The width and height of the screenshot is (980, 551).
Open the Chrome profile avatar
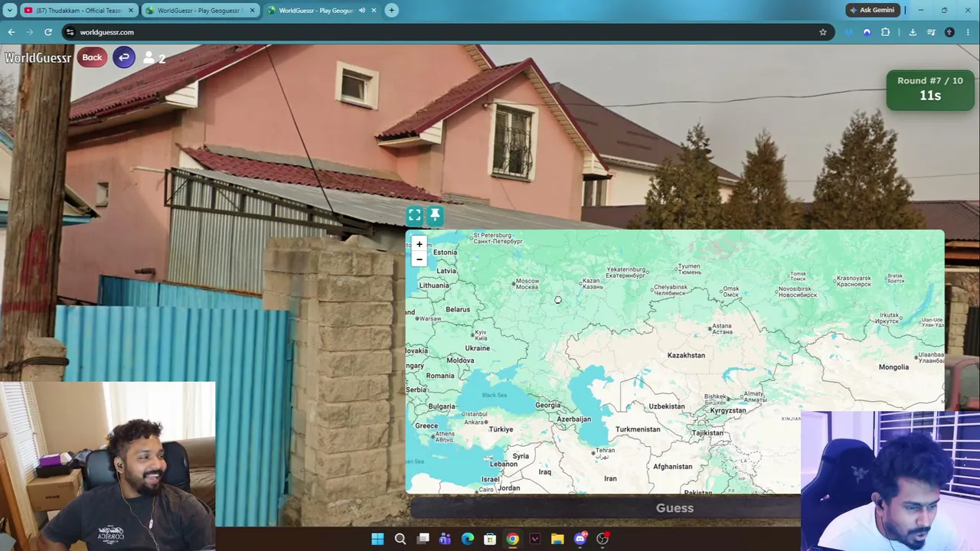[x=949, y=32]
